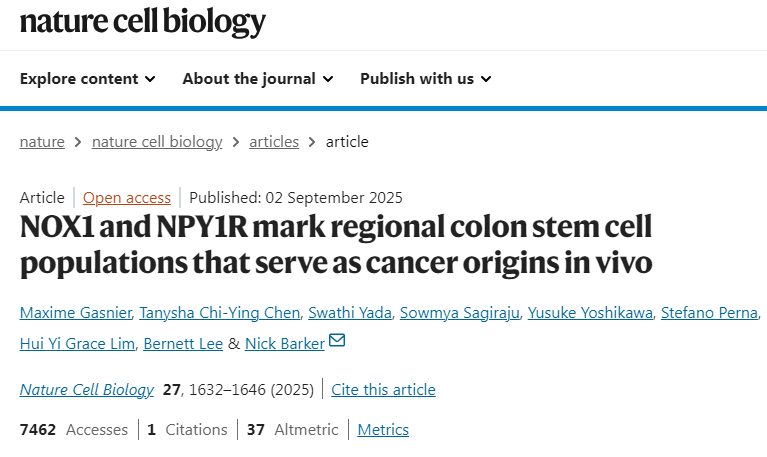View the article Metrics page
The image size is (767, 457).
coord(383,429)
